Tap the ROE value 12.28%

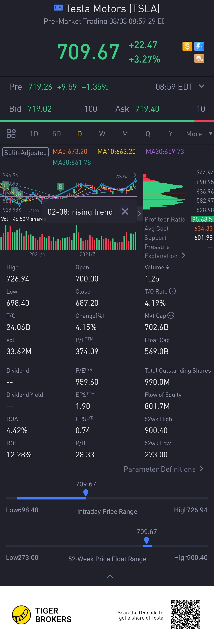(x=19, y=454)
